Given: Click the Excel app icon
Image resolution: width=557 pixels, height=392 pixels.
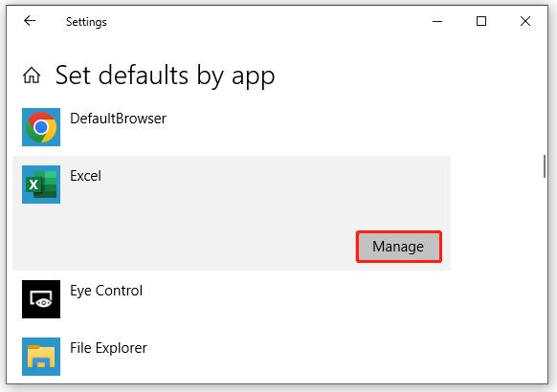Looking at the screenshot, I should tap(41, 185).
